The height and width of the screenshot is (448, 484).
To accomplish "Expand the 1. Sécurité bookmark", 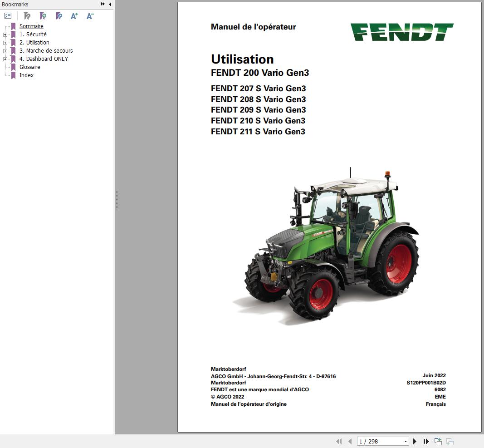I will (5, 34).
